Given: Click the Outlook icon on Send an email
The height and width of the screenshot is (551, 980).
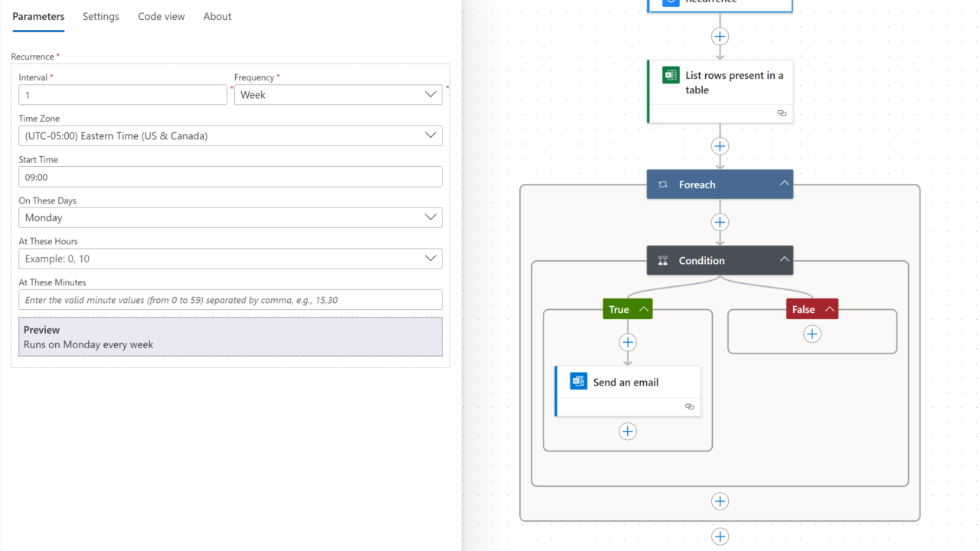Looking at the screenshot, I should tap(579, 381).
